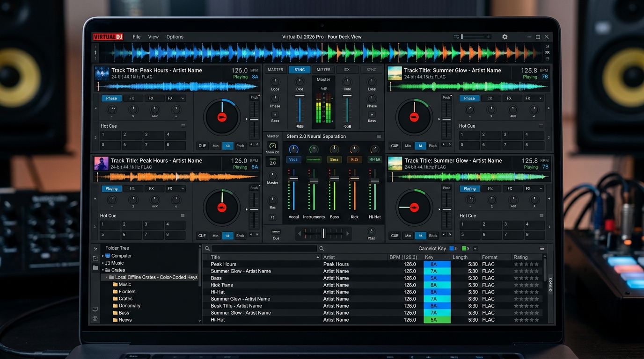Click the Playing button on the 126.0 BPM deck
The height and width of the screenshot is (359, 644).
[111, 188]
